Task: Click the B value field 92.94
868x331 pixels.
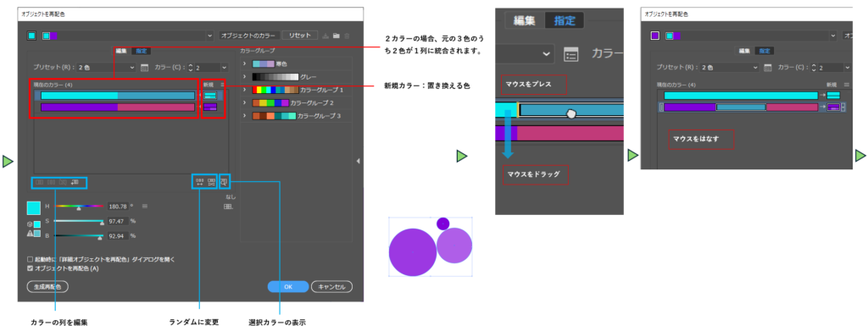Action: pos(118,236)
